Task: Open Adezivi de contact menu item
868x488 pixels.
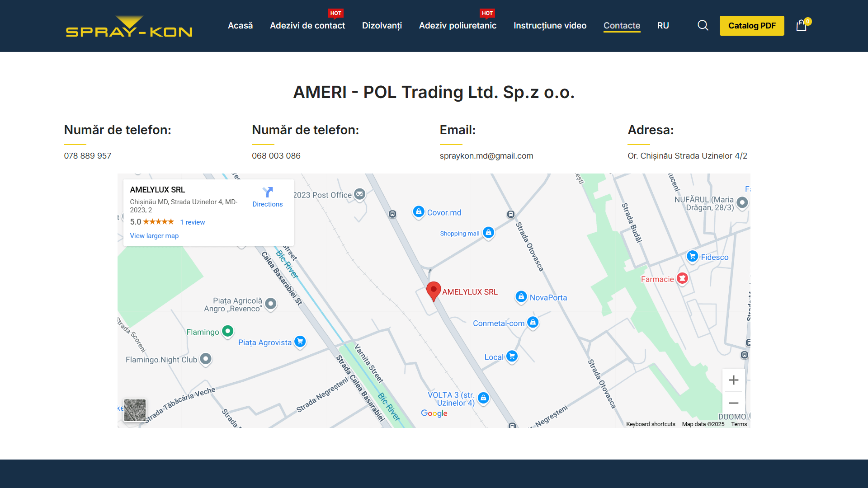Action: [307, 26]
